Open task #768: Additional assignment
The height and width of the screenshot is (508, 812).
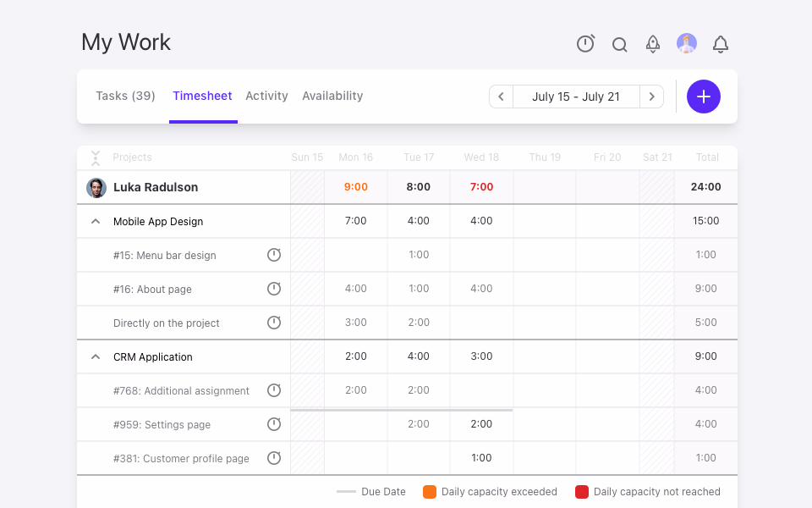181,391
